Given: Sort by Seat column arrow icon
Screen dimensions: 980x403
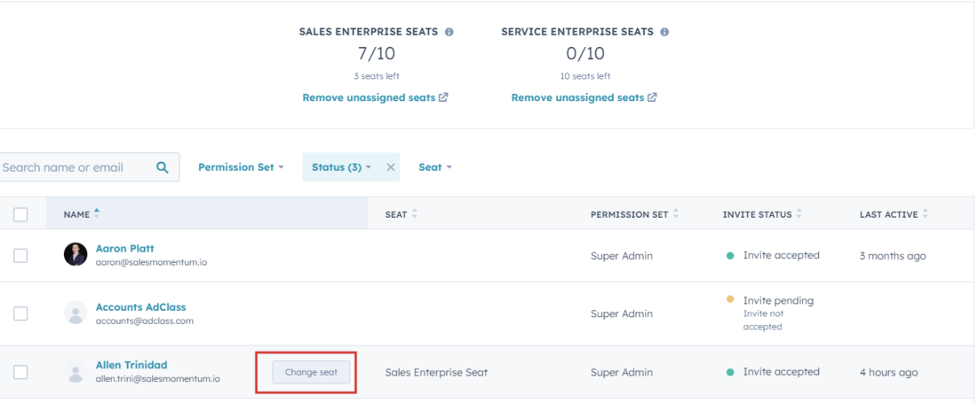Looking at the screenshot, I should coord(416,214).
